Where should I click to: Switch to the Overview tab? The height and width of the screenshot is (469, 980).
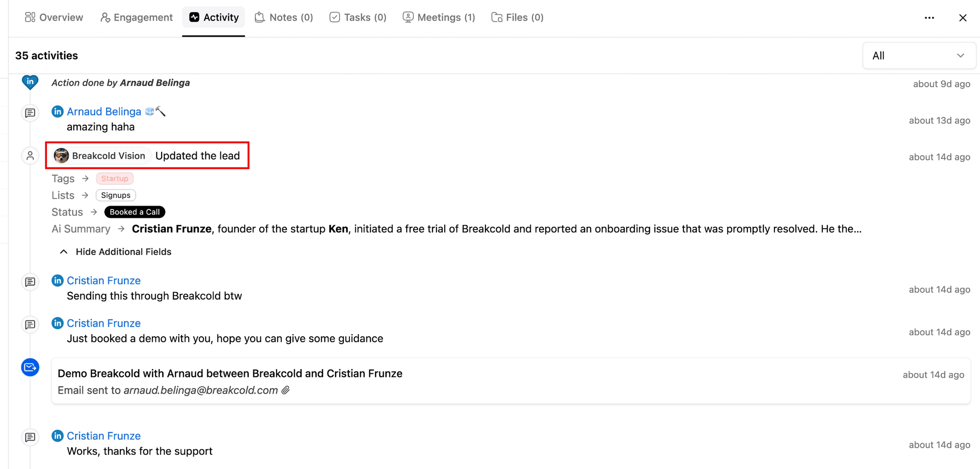[x=53, y=17]
